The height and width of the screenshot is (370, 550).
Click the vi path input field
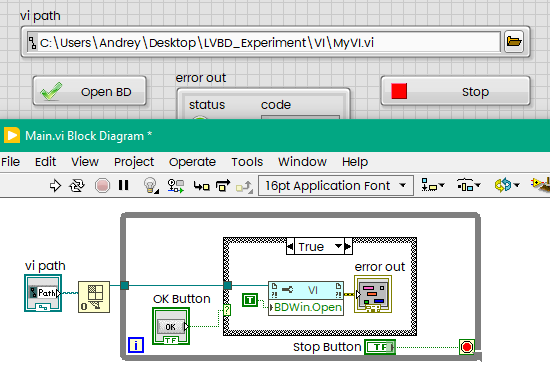click(264, 42)
